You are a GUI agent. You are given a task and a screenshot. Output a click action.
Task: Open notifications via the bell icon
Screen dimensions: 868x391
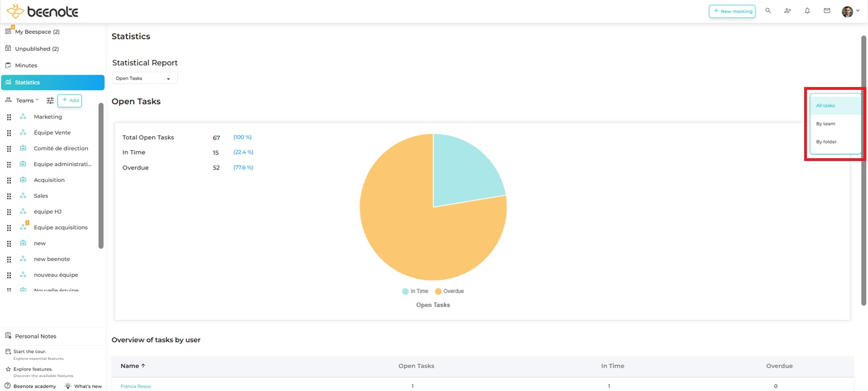tap(807, 10)
